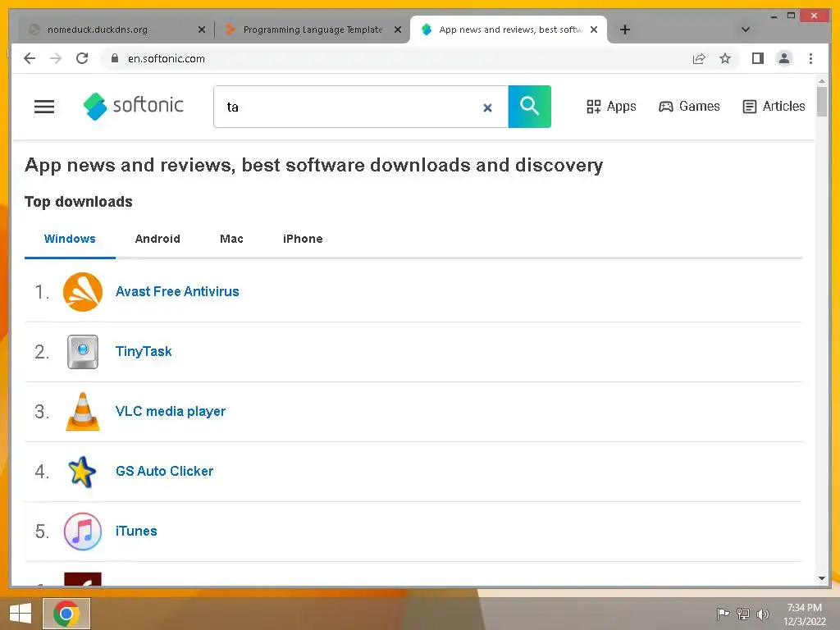The image size is (840, 630).
Task: Click the address bar URL en.softonic.com
Action: tap(166, 59)
